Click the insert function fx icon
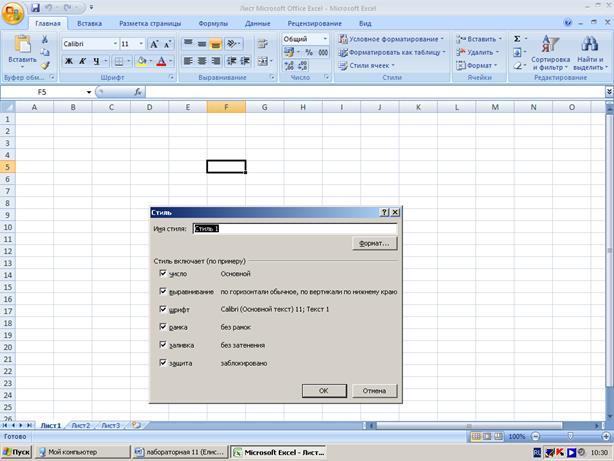The image size is (614, 461). [138, 92]
